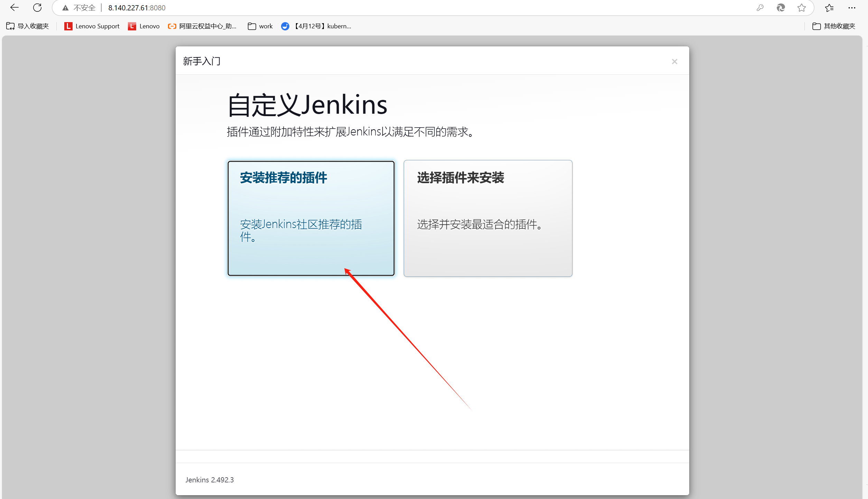This screenshot has width=868, height=499.
Task: Click the 插件通过附加特性来扩展Jenkins description text
Action: [351, 132]
